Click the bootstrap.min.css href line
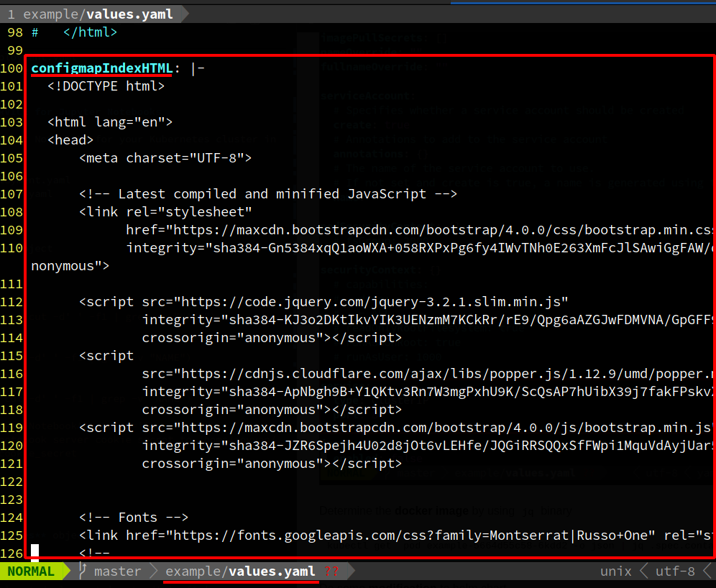This screenshot has width=716, height=588. (x=421, y=229)
